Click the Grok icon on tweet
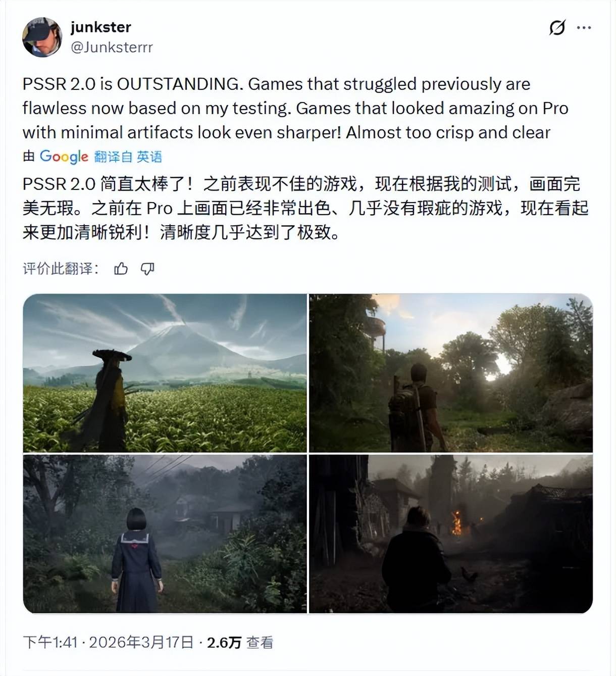 click(557, 27)
